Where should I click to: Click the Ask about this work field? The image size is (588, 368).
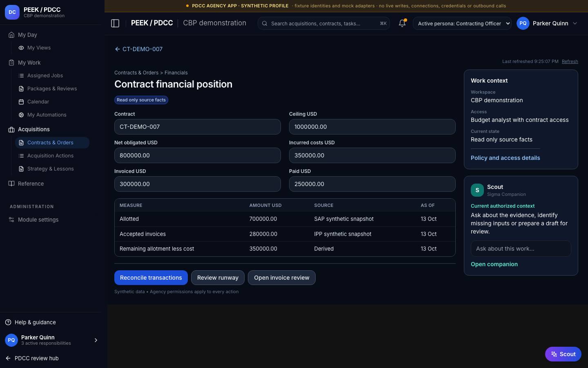tap(521, 249)
